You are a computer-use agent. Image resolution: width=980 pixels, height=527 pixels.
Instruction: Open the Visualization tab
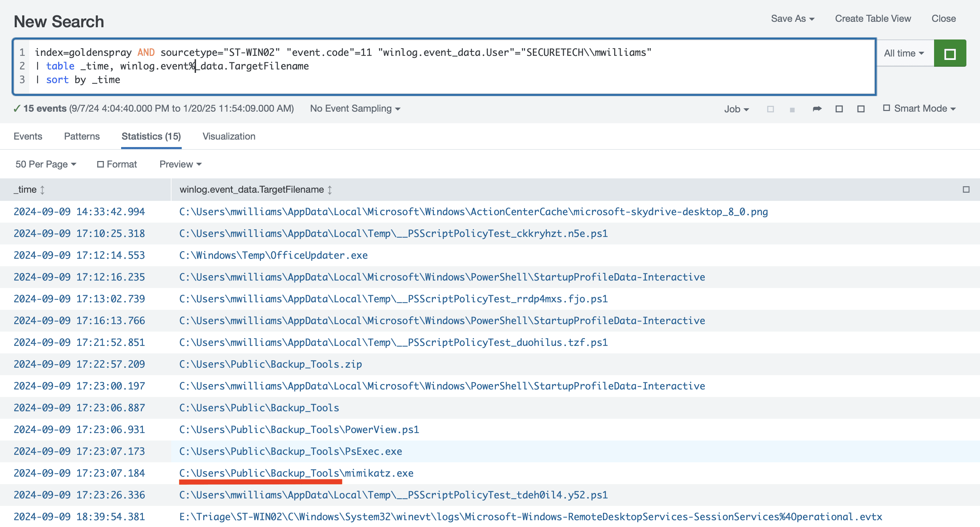click(229, 136)
